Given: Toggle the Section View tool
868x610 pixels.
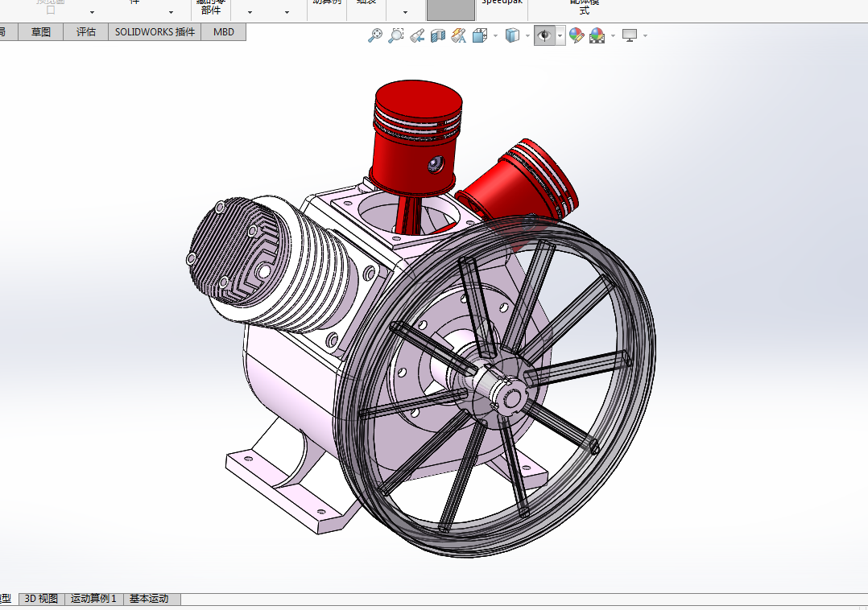Looking at the screenshot, I should 438,36.
